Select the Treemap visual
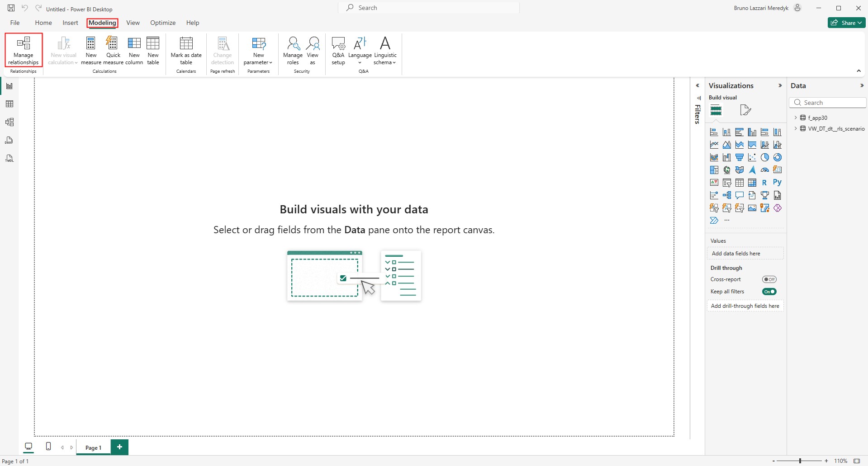This screenshot has height=466, width=868. pyautogui.click(x=714, y=170)
